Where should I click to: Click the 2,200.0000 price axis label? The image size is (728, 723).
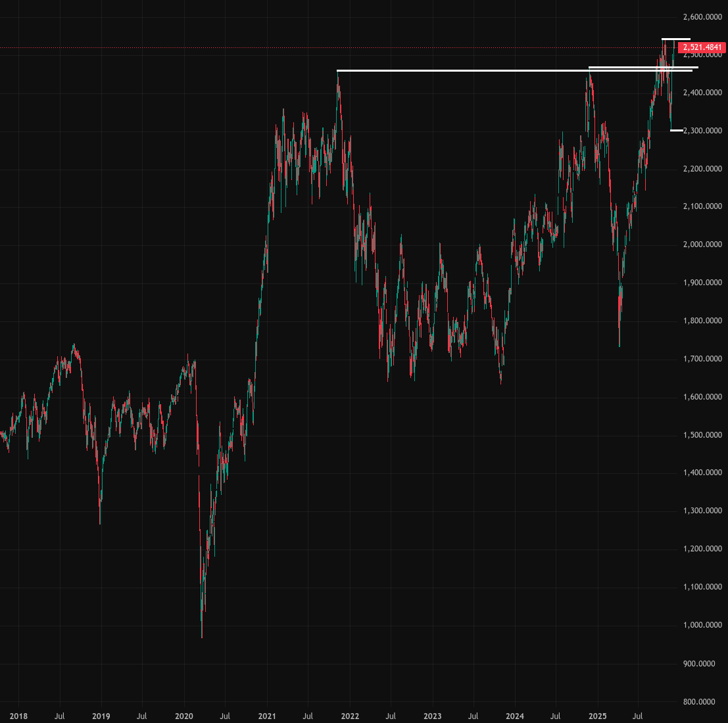pos(702,168)
